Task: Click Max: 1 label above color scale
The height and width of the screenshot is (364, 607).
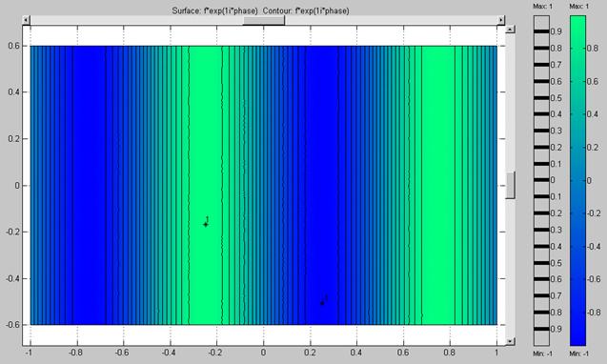Action: [578, 7]
